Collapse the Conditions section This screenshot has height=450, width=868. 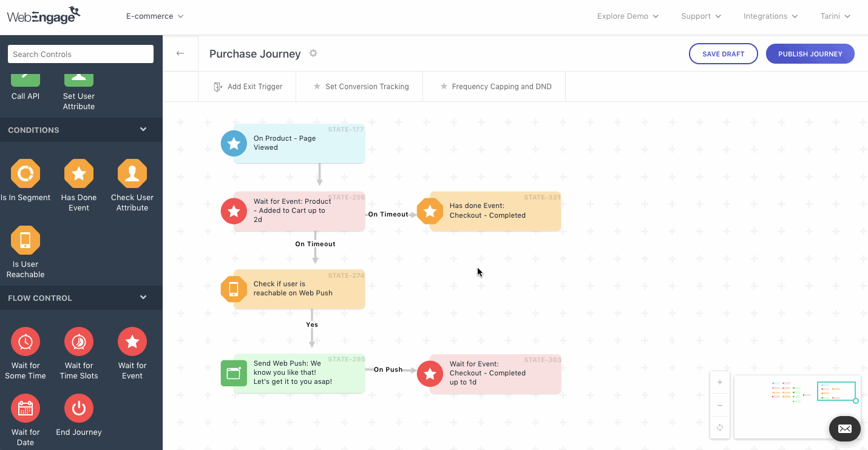point(143,129)
